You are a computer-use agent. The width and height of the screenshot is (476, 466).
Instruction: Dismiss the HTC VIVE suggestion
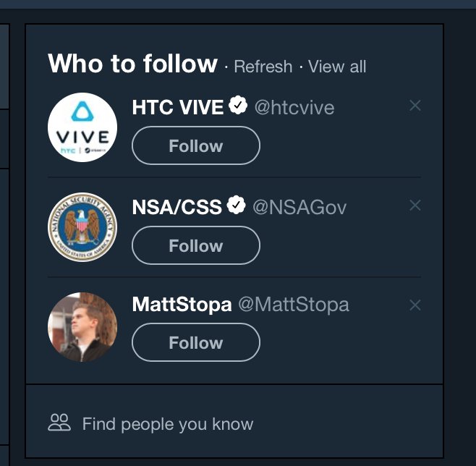click(415, 106)
